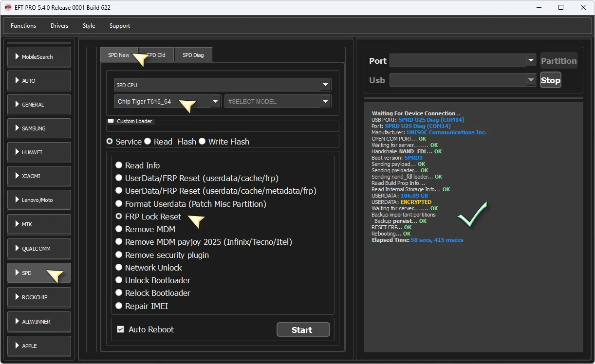Select the MTK sidebar category

(39, 224)
